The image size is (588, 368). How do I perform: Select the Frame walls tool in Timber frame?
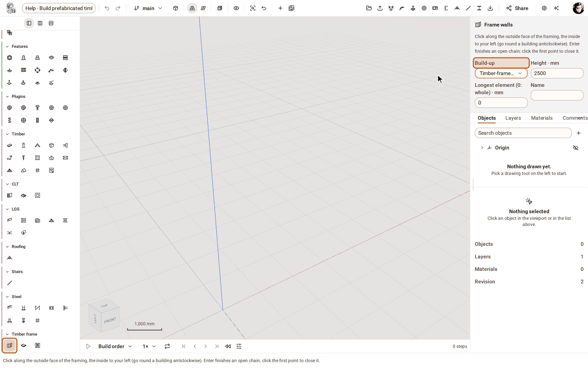click(10, 345)
